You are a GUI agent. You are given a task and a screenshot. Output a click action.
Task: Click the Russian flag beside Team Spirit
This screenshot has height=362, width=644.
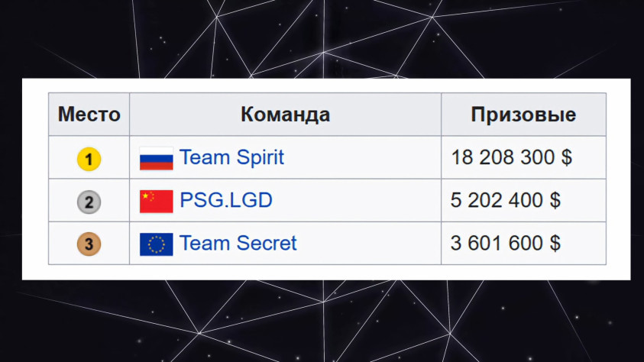tap(156, 159)
